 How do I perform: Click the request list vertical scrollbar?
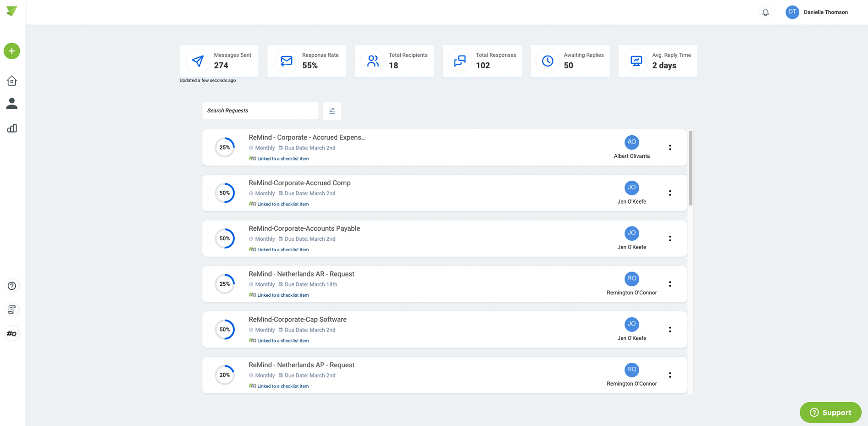point(691,168)
